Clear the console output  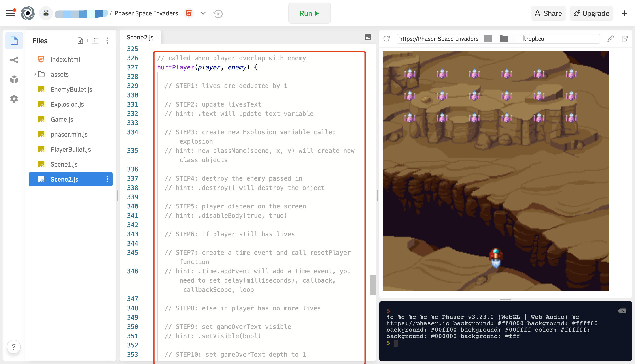tap(622, 311)
